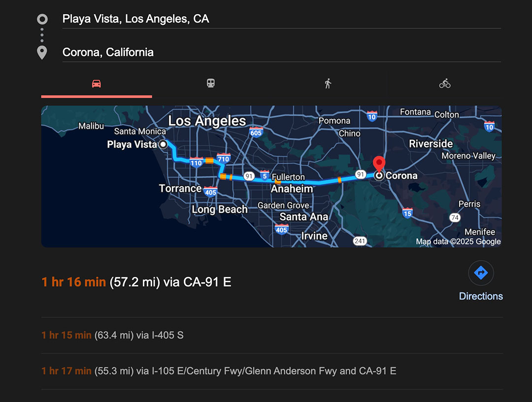Click the blue Directions diamond arrow icon
This screenshot has width=532, height=402.
tap(481, 273)
